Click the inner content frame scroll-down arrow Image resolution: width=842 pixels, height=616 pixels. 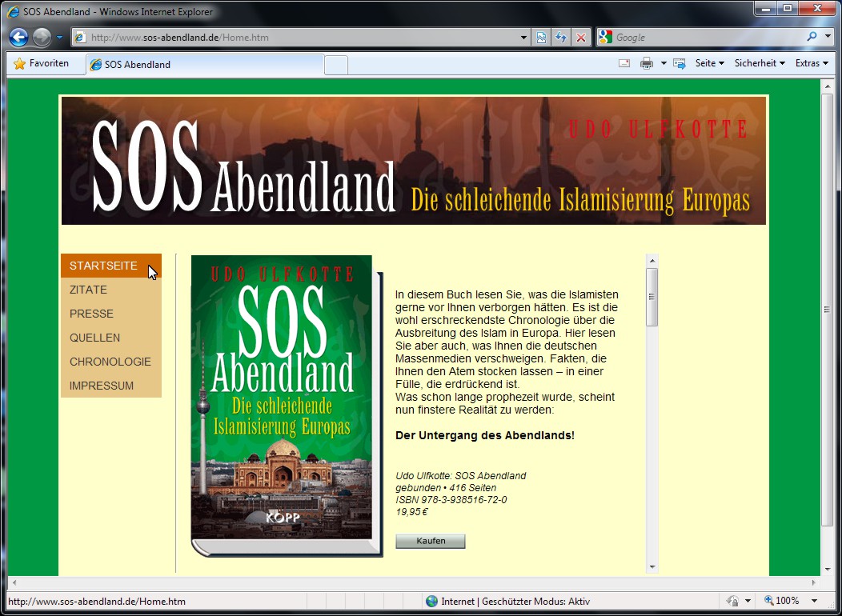point(652,566)
